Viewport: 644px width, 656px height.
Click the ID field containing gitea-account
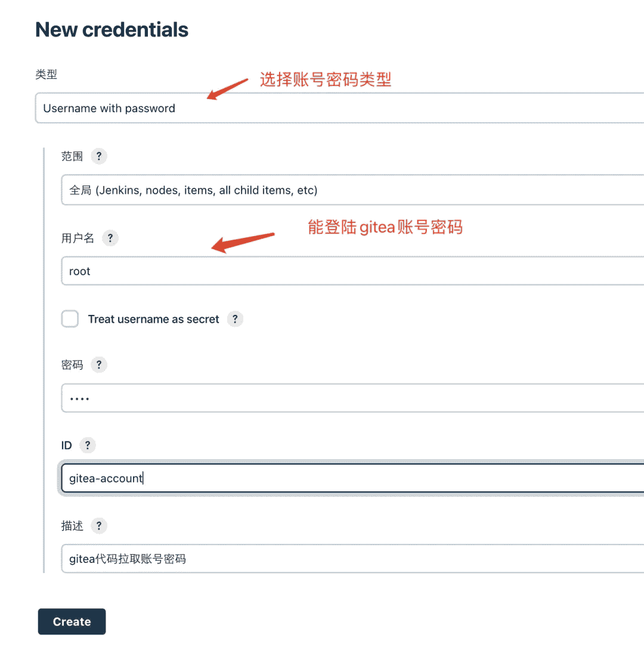(352, 478)
